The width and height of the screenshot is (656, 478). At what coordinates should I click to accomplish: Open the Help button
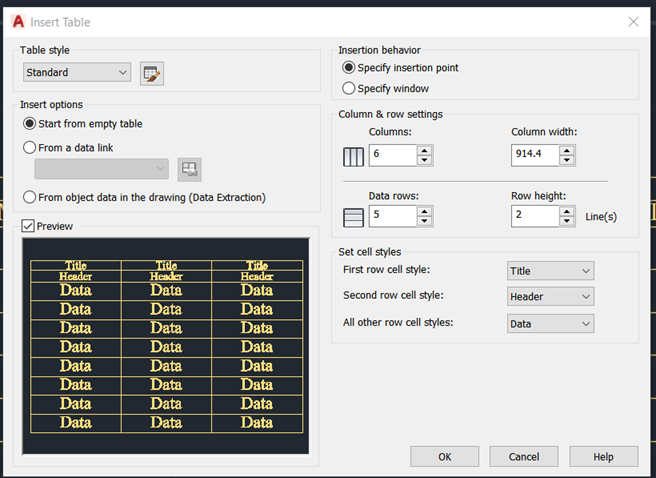[x=603, y=457]
